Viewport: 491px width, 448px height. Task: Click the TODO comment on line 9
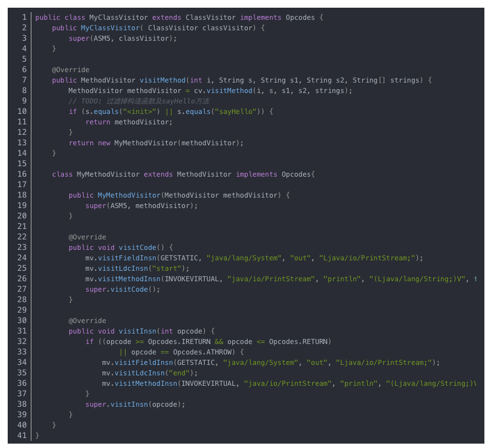139,101
